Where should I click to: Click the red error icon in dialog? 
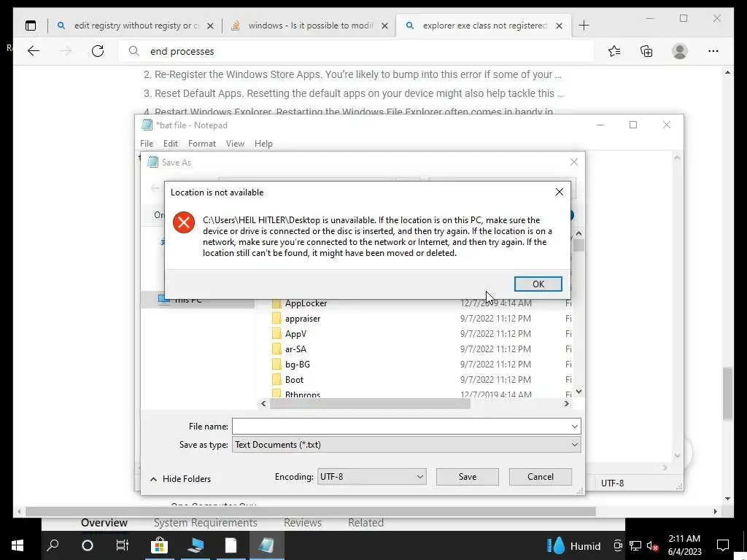(184, 222)
